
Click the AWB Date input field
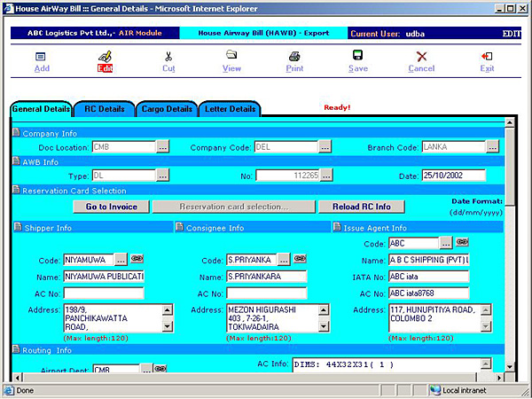[x=453, y=176]
